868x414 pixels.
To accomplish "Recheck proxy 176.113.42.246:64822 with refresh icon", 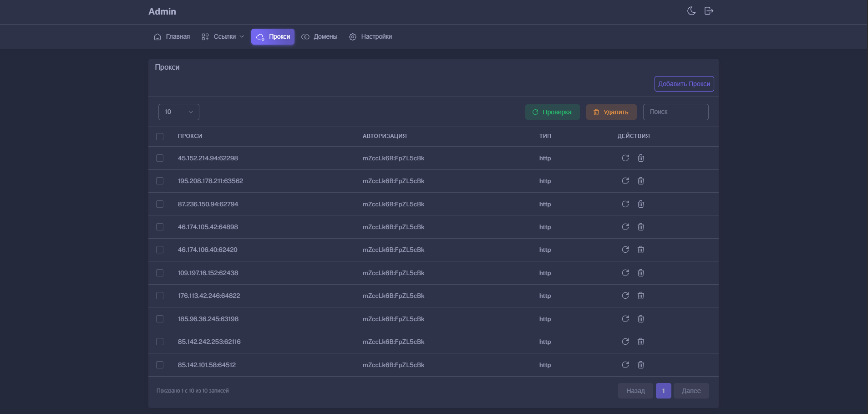I will tap(625, 296).
